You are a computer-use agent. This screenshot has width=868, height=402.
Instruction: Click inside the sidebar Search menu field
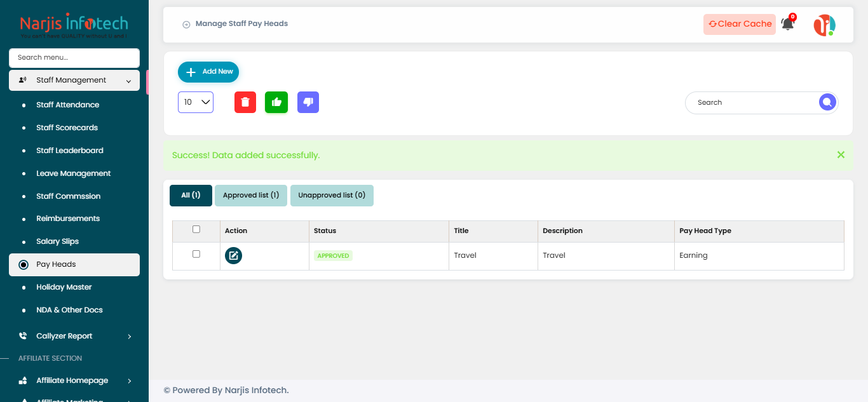[x=74, y=58]
